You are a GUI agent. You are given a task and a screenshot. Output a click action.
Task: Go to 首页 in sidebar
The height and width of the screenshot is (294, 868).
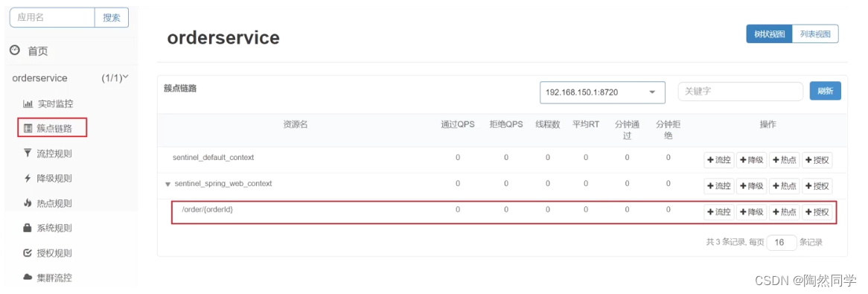(38, 51)
